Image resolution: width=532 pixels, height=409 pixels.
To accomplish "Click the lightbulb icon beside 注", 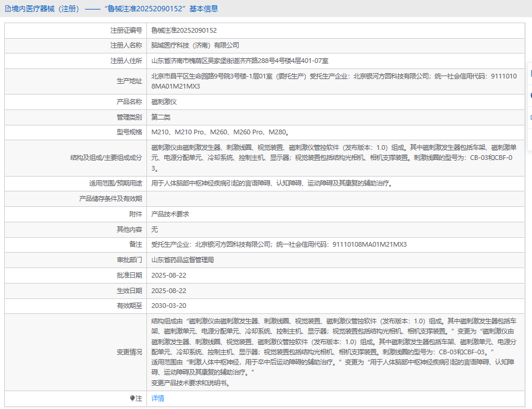I will pos(133,398).
